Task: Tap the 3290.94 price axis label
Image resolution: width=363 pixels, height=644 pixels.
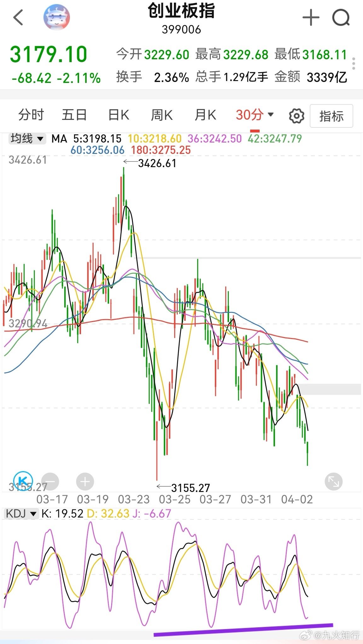Action: coord(28,324)
